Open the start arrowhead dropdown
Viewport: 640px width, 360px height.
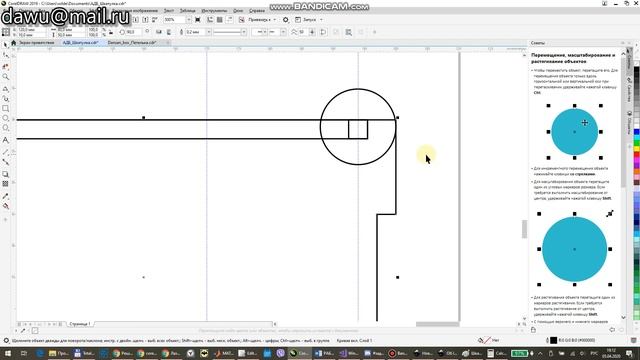point(265,32)
